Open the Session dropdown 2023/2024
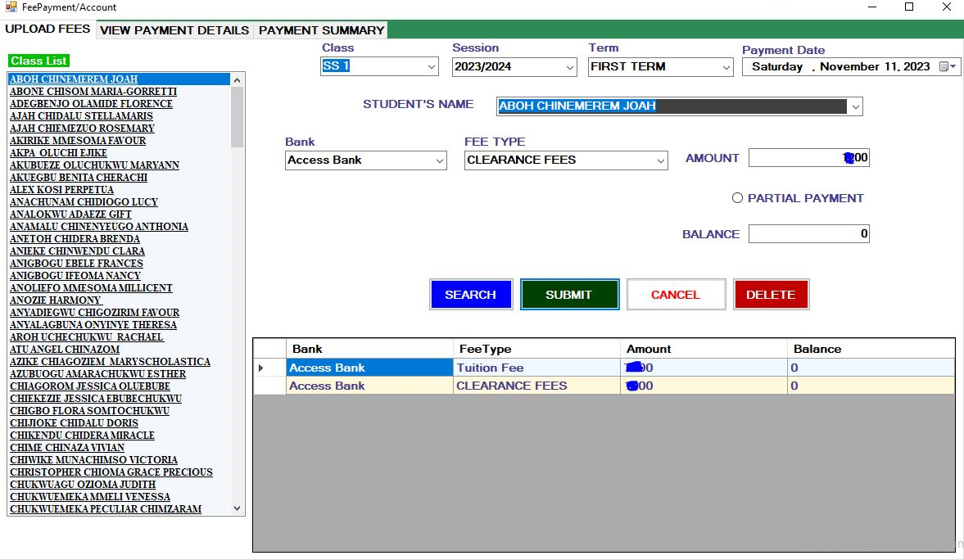Image resolution: width=964 pixels, height=560 pixels. click(x=569, y=67)
